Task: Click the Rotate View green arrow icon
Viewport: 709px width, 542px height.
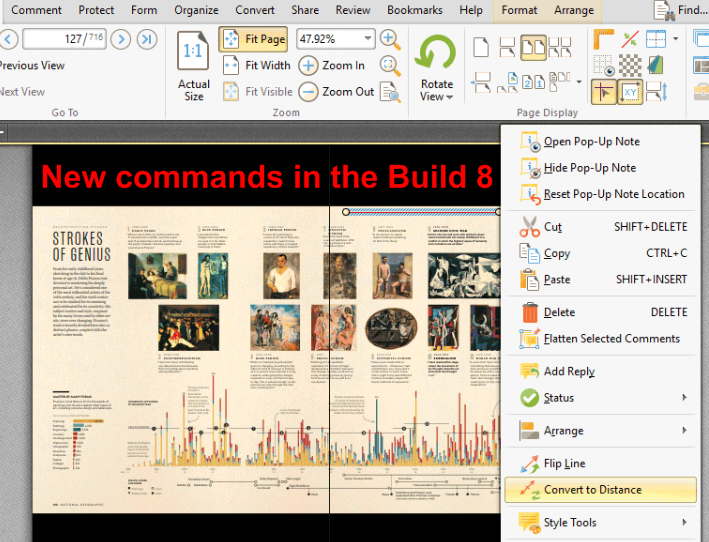Action: 436,53
